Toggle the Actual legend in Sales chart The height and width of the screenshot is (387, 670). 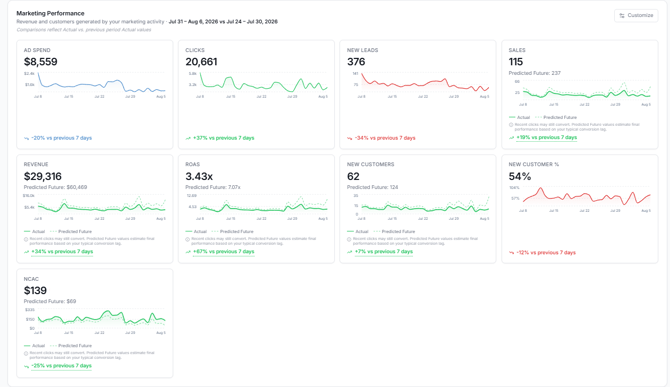(x=520, y=117)
